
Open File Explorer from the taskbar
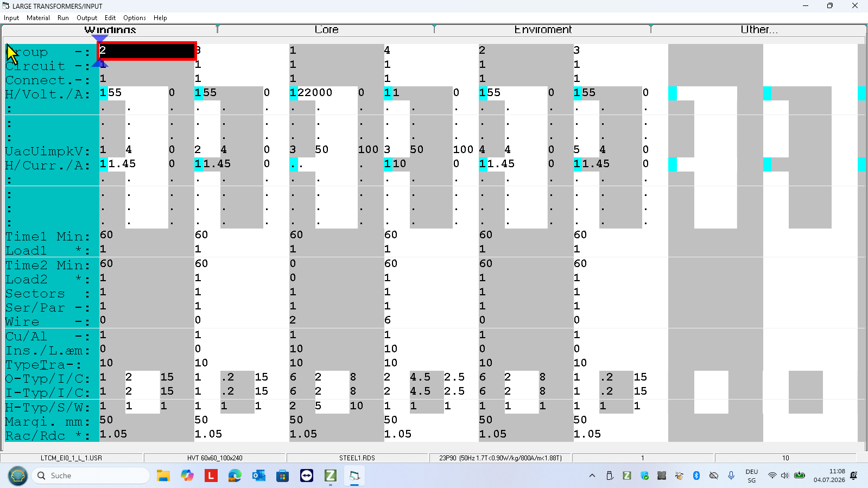[x=163, y=476]
